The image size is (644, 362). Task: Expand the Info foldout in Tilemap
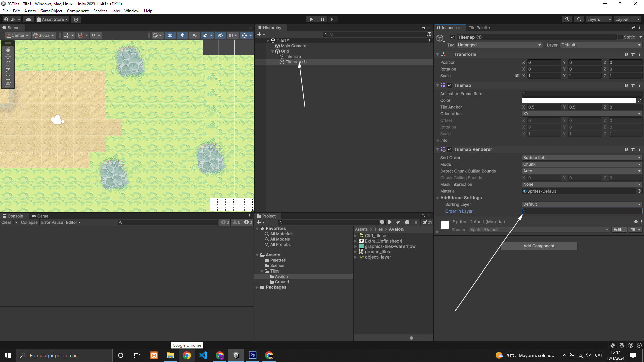[438, 141]
